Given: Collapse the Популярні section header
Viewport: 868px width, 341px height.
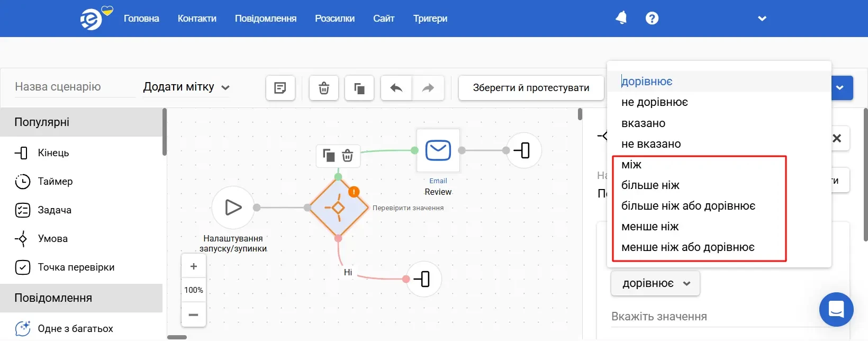Looking at the screenshot, I should click(81, 122).
